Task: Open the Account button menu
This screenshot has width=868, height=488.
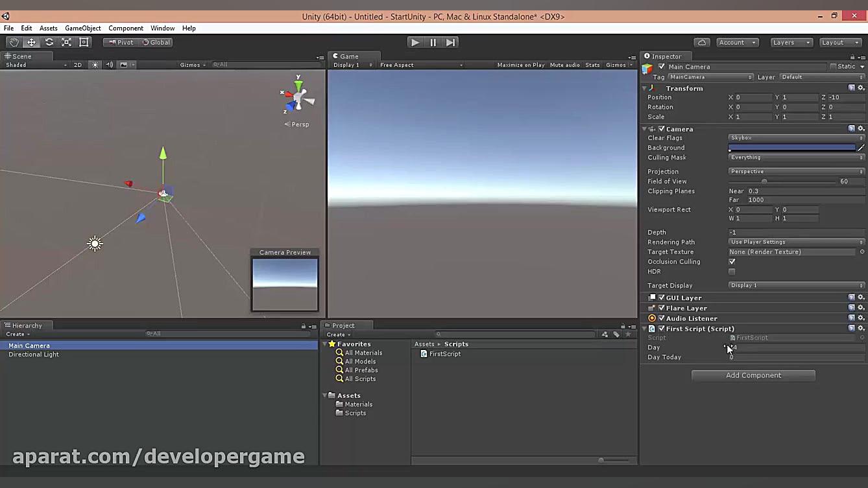Action: click(737, 42)
